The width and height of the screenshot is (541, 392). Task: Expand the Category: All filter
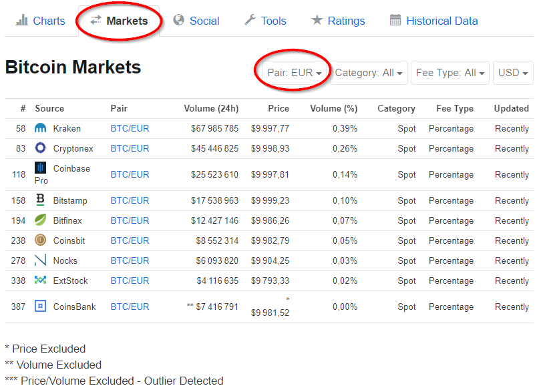(x=369, y=73)
